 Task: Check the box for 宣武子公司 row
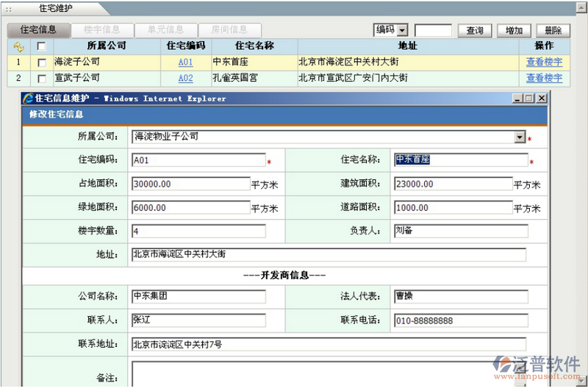(x=41, y=78)
